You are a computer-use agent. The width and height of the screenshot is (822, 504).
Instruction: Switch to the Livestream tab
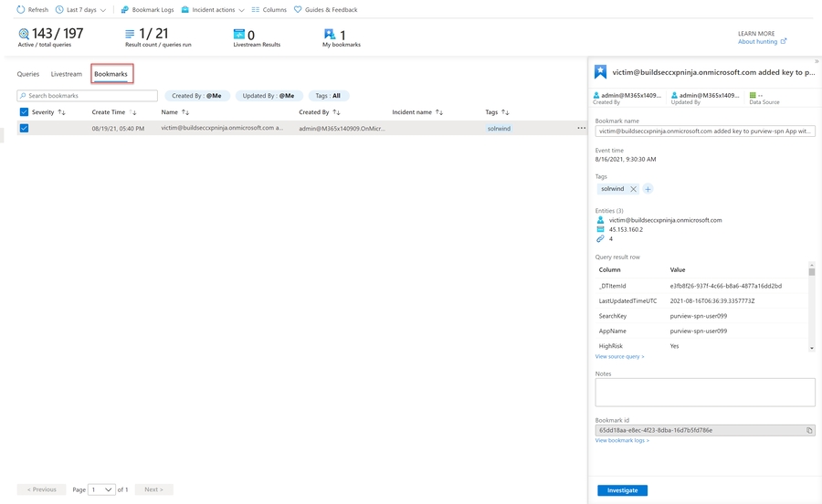67,74
